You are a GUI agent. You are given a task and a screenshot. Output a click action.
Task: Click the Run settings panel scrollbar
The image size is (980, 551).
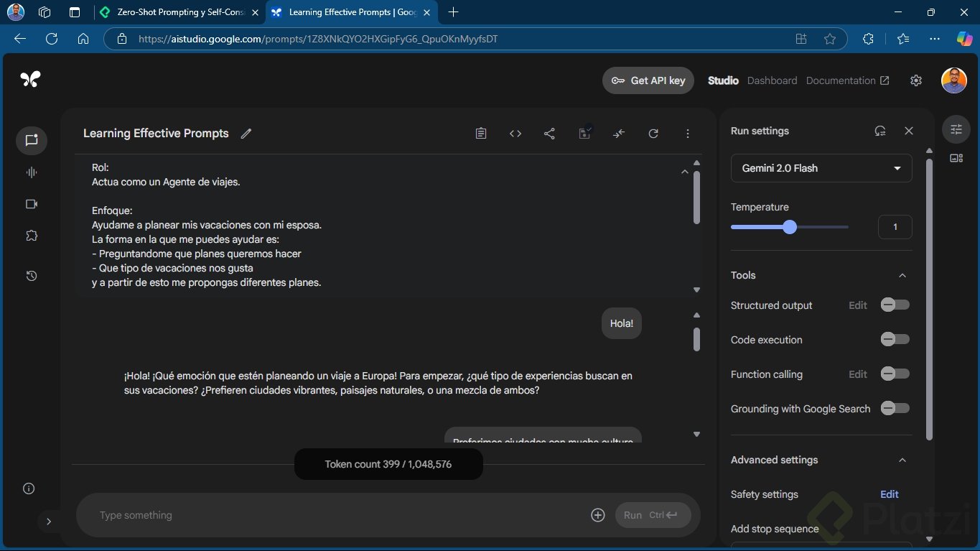pyautogui.click(x=929, y=298)
